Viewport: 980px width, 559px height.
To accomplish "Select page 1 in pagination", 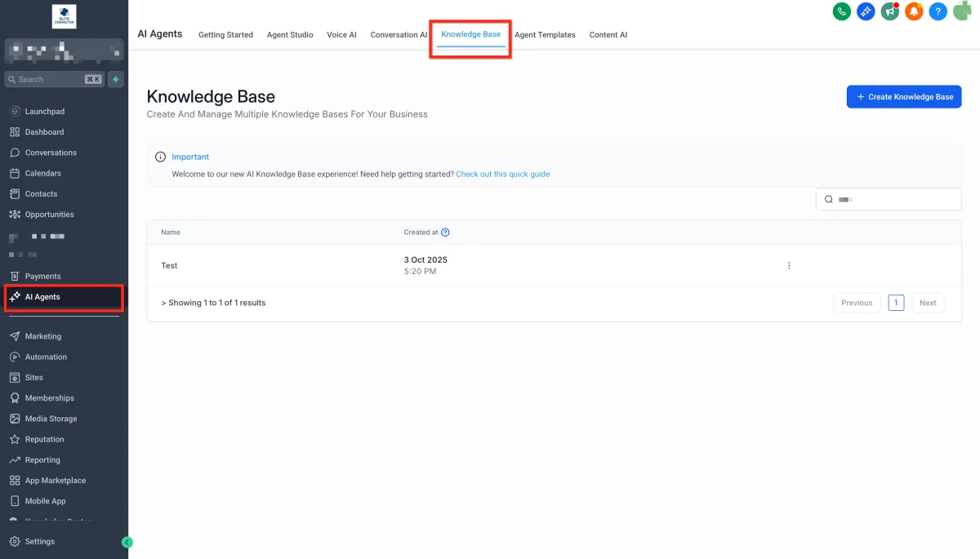I will click(x=896, y=303).
